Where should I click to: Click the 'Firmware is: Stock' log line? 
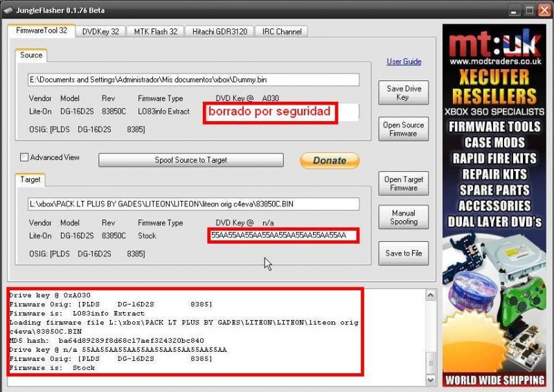[52, 368]
